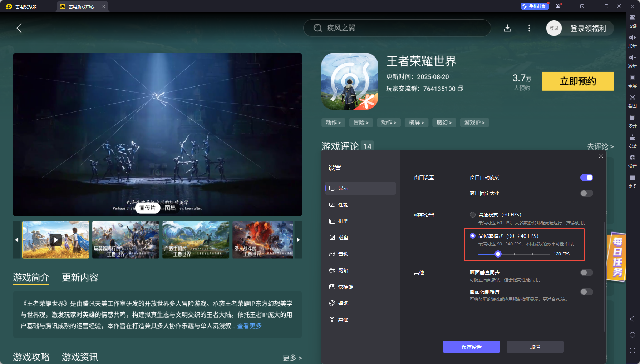Switch to 更新内容 tab
The height and width of the screenshot is (364, 640).
point(80,278)
